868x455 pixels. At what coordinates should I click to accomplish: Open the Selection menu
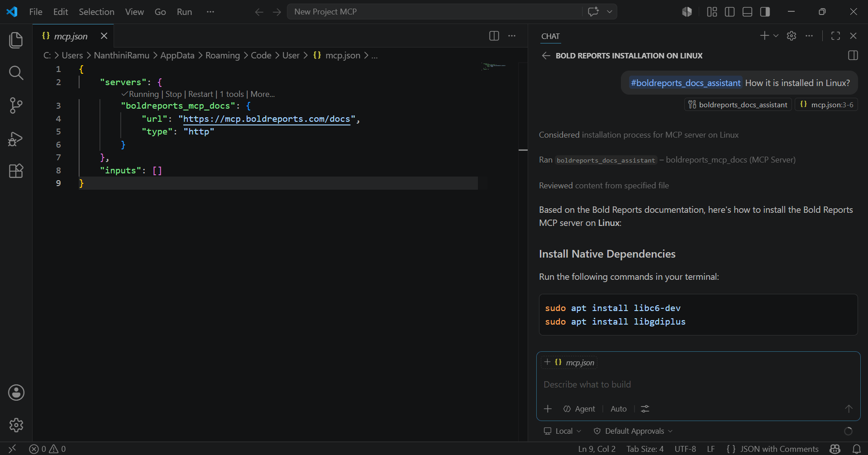coord(96,12)
